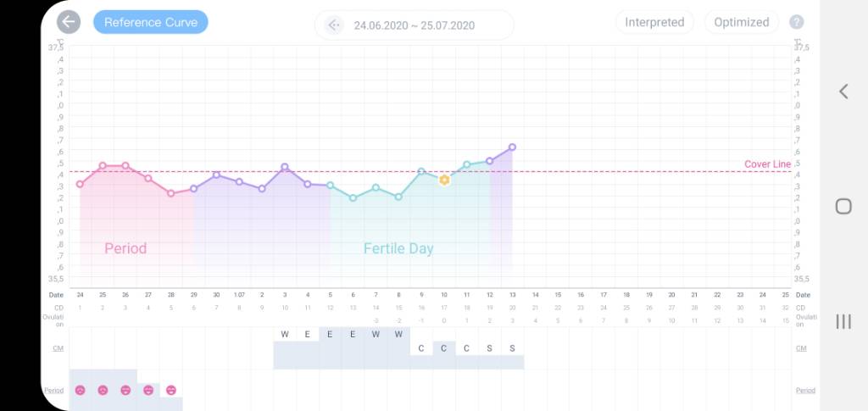Image resolution: width=868 pixels, height=411 pixels.
Task: Select the 'W' cervical mucus cell on date 3
Action: coord(285,334)
